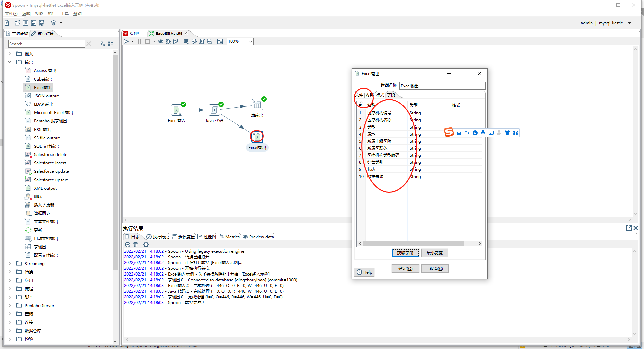This screenshot has height=349, width=644.
Task: Click the 获取字段 button
Action: [406, 253]
